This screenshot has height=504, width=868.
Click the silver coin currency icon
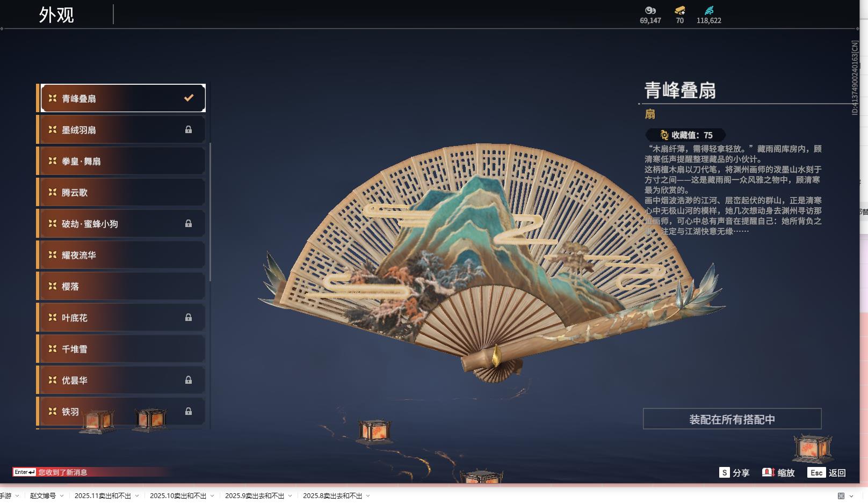click(x=650, y=10)
